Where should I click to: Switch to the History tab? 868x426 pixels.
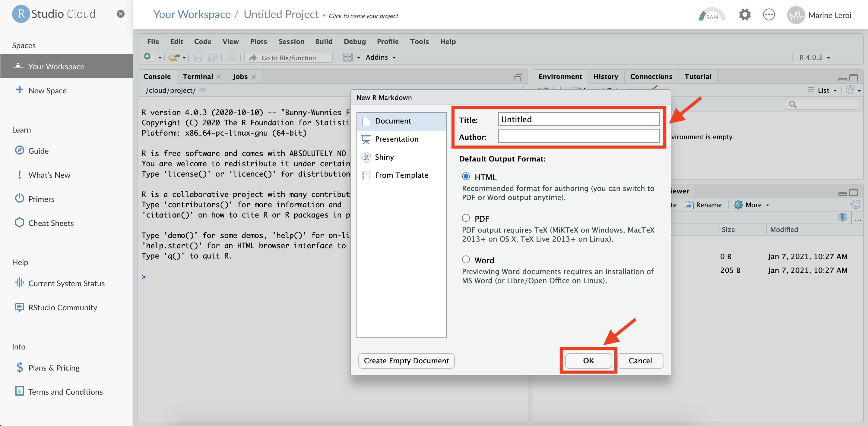(606, 77)
